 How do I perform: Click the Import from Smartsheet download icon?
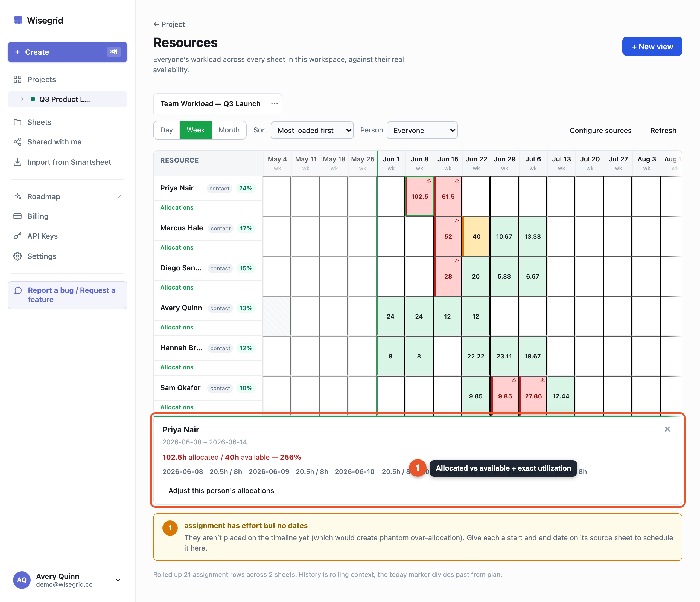[17, 162]
